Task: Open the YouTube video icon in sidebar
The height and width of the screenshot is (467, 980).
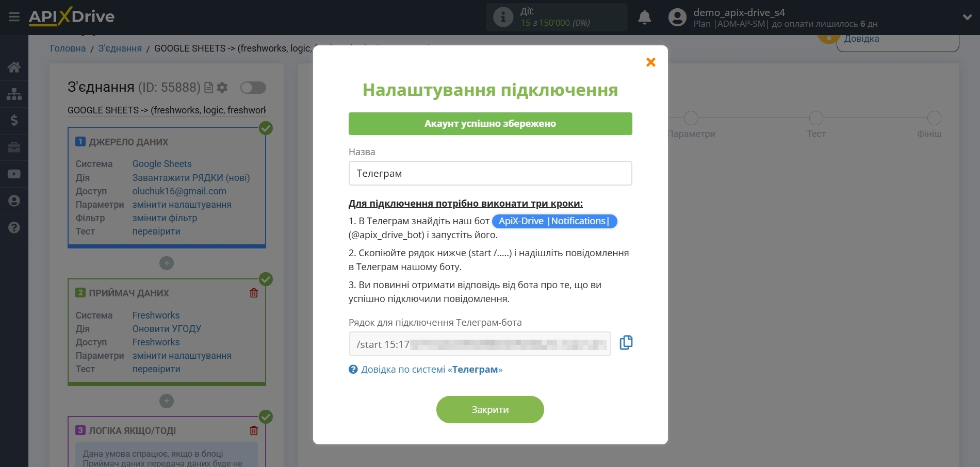Action: pos(14,174)
